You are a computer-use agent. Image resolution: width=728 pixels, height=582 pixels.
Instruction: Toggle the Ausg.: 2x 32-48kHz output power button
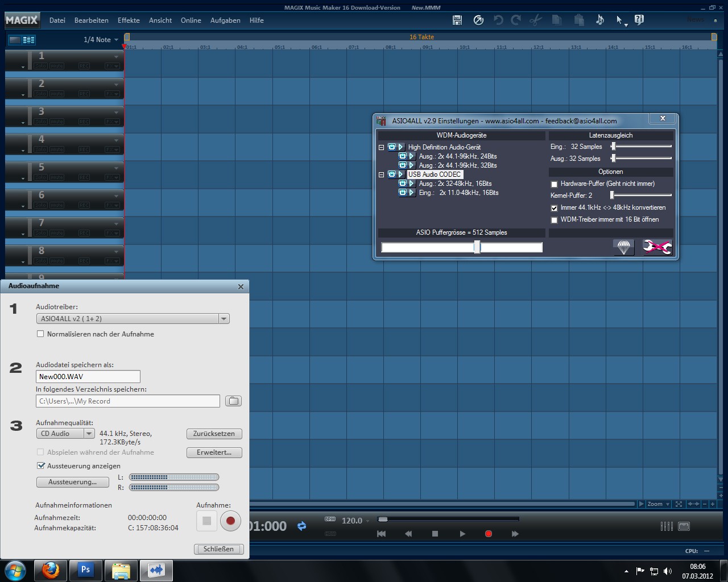pos(403,184)
